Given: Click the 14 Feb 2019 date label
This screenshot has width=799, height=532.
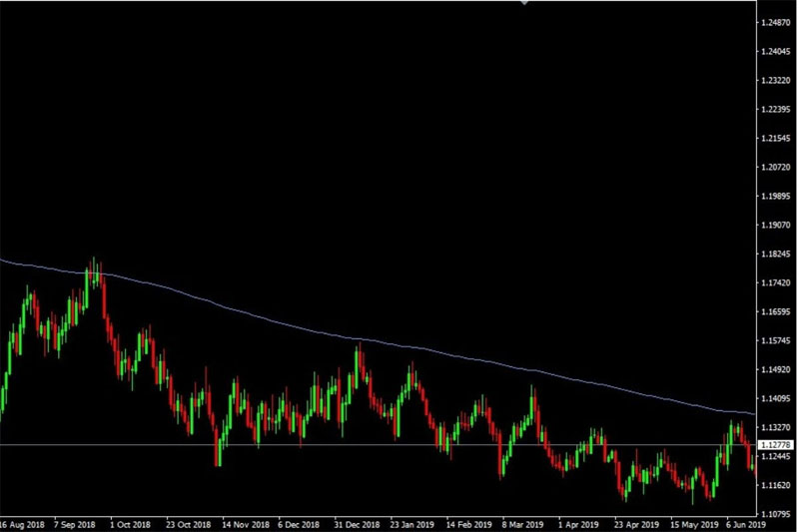Looking at the screenshot, I should 469,525.
